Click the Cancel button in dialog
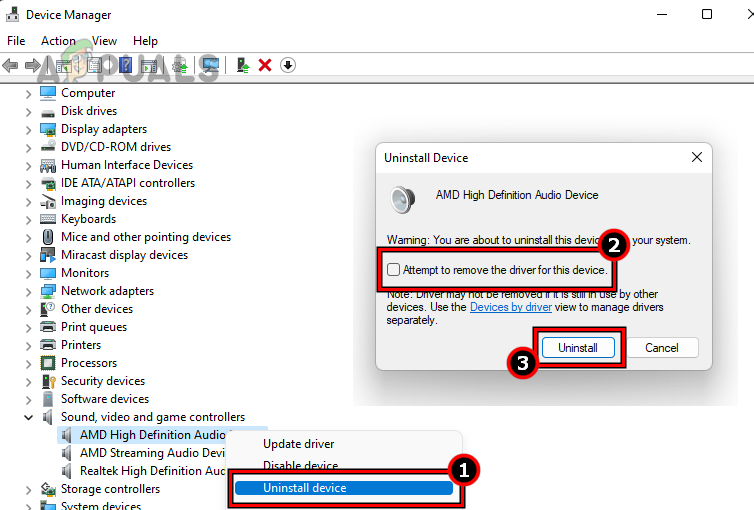754x510 pixels. pos(662,348)
